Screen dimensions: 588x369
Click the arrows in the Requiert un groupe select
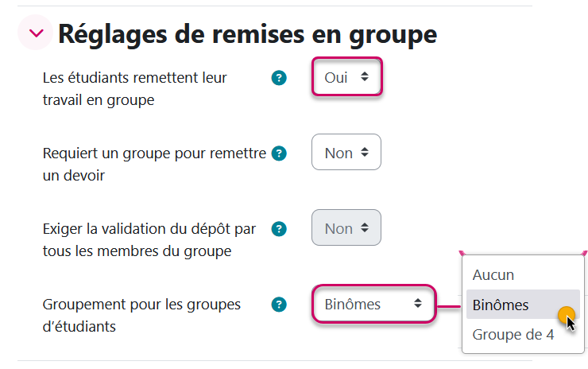click(365, 153)
